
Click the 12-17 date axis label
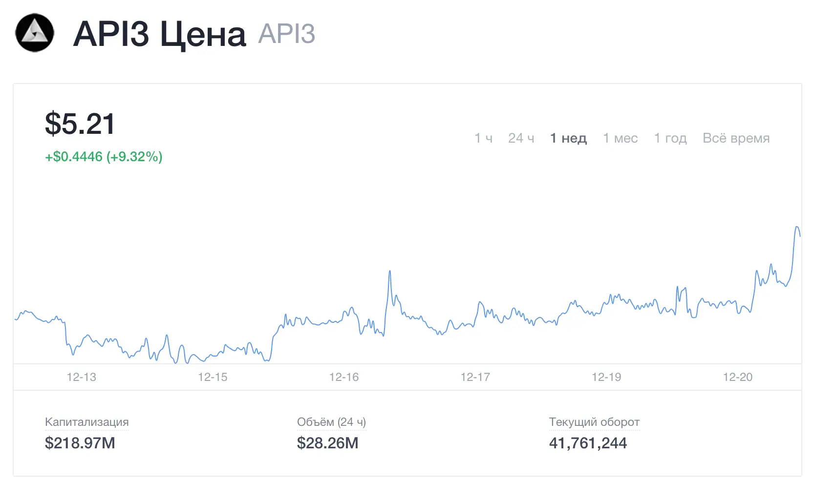(475, 377)
